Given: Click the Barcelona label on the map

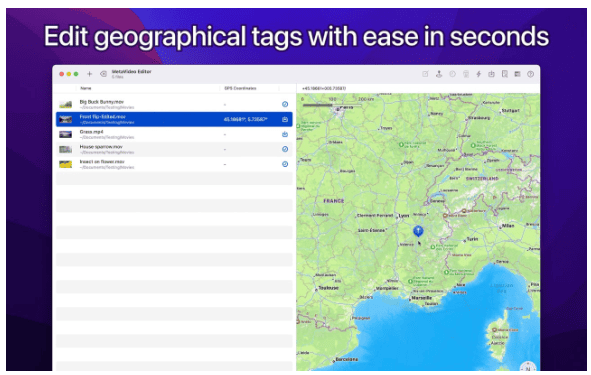Looking at the screenshot, I should tap(346, 360).
